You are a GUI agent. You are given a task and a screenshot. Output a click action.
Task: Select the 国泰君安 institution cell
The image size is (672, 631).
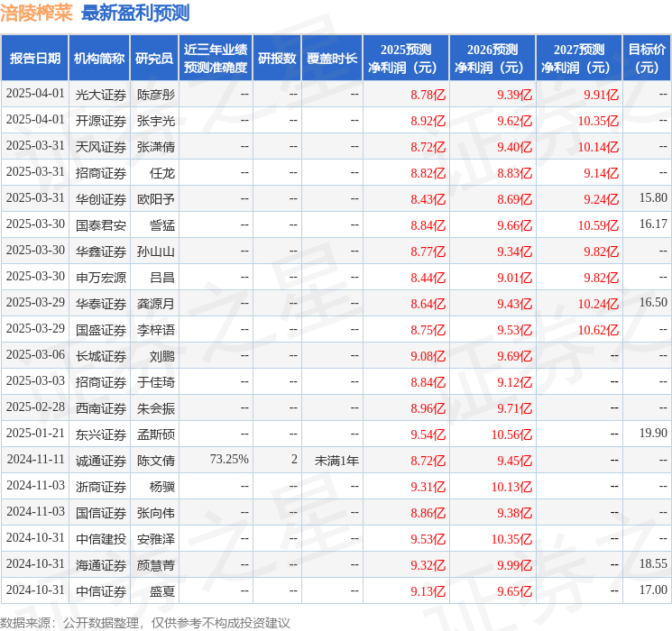(101, 225)
